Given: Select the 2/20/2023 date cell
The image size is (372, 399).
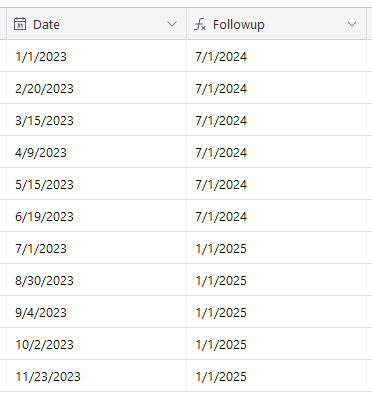Looking at the screenshot, I should point(96,88).
